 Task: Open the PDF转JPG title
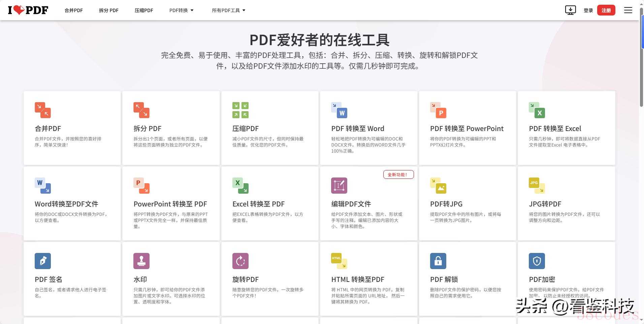446,204
